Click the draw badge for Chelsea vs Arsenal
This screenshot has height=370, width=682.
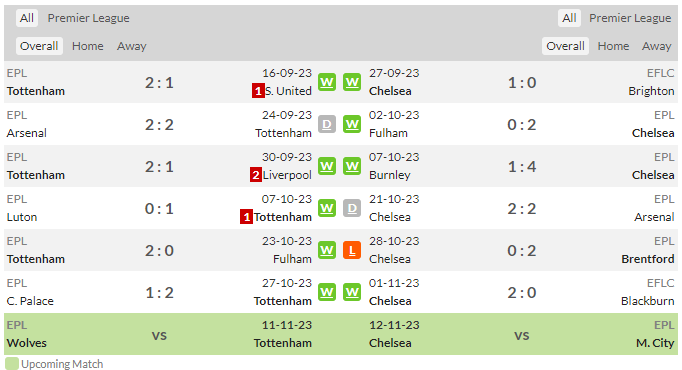(352, 208)
